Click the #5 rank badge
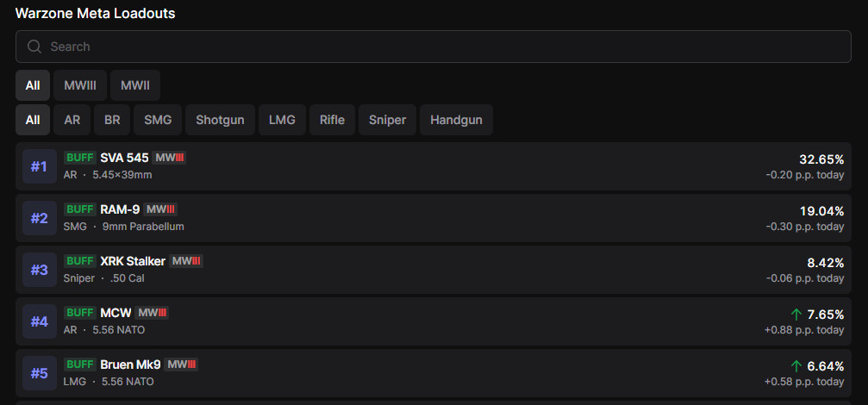The width and height of the screenshot is (868, 405). coord(40,373)
